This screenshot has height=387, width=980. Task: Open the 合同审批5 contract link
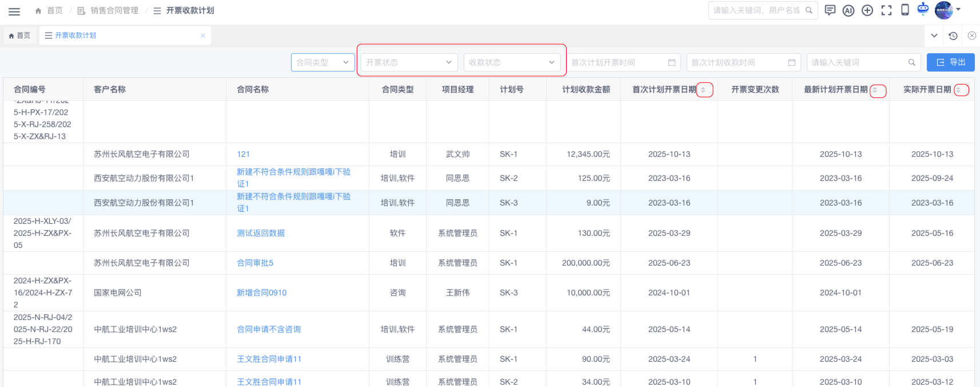click(255, 263)
